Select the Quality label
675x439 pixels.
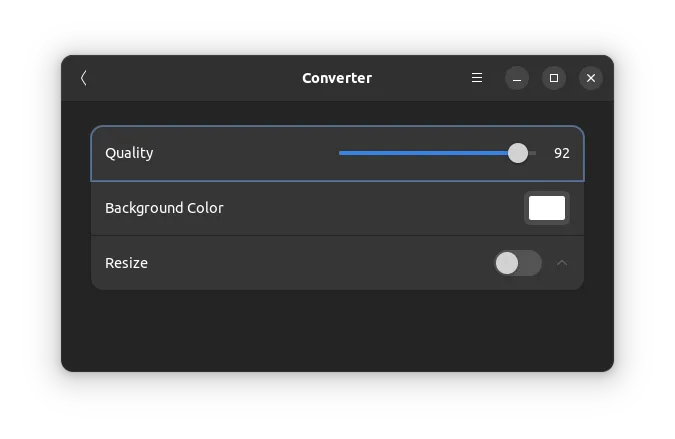129,153
